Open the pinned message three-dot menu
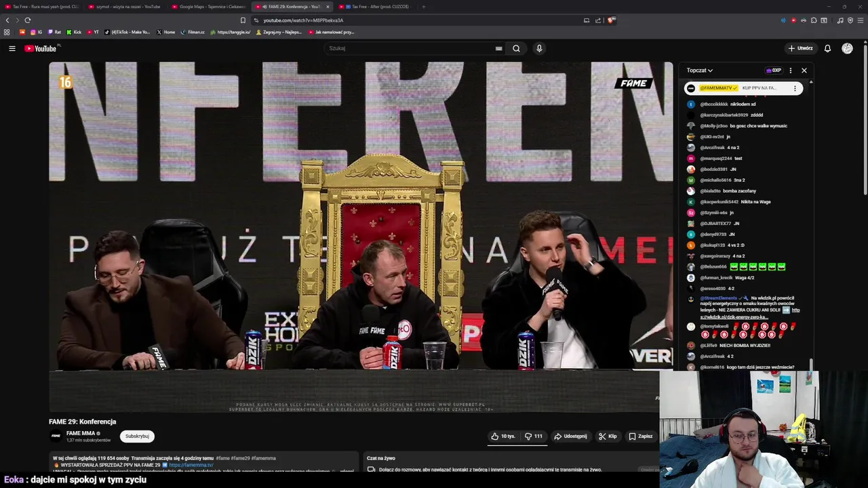The width and height of the screenshot is (868, 488). coord(795,88)
